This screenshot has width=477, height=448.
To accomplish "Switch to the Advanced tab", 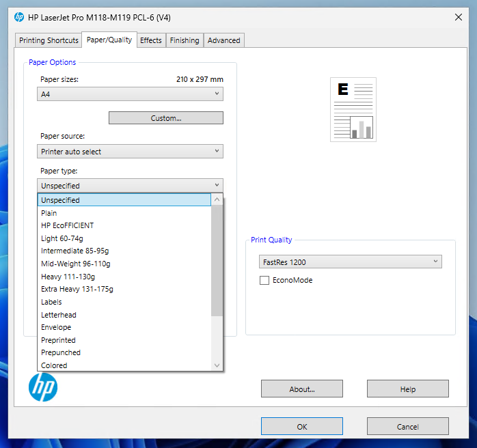I will coord(224,40).
